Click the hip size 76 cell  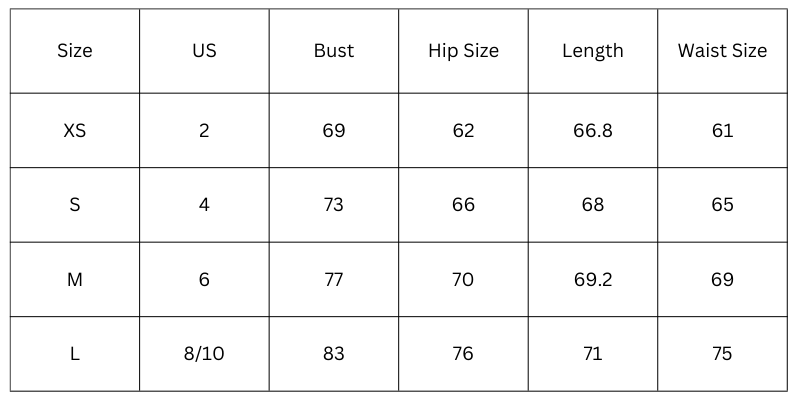tap(463, 354)
